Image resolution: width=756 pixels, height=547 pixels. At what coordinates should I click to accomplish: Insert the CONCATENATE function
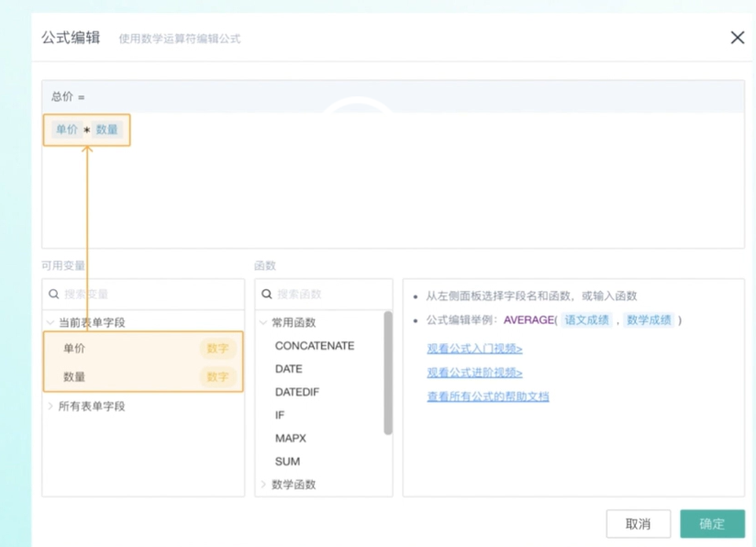[315, 346]
